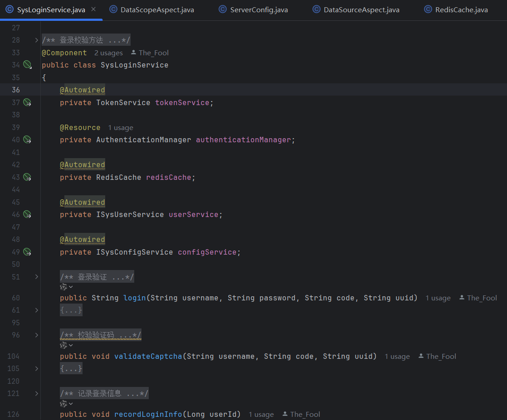The image size is (507, 420).
Task: Click line number 60 in the gutter
Action: tap(16, 298)
